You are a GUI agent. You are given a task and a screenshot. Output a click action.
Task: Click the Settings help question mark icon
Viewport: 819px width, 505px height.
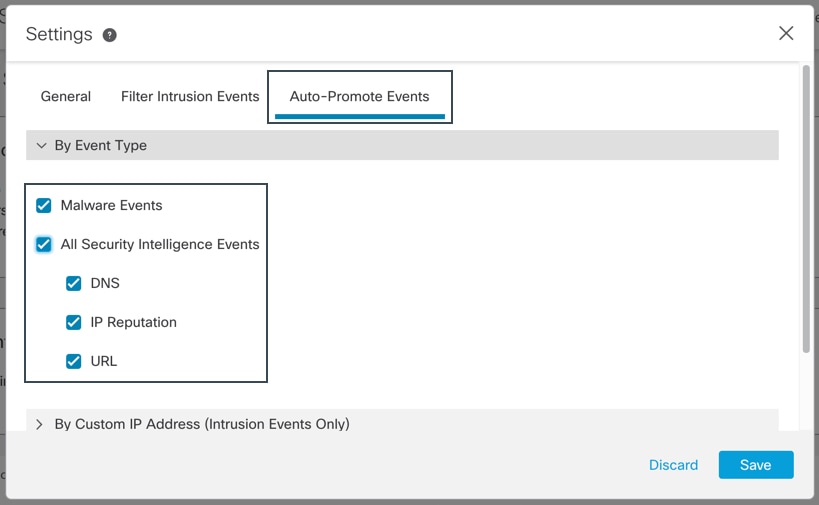tap(109, 35)
